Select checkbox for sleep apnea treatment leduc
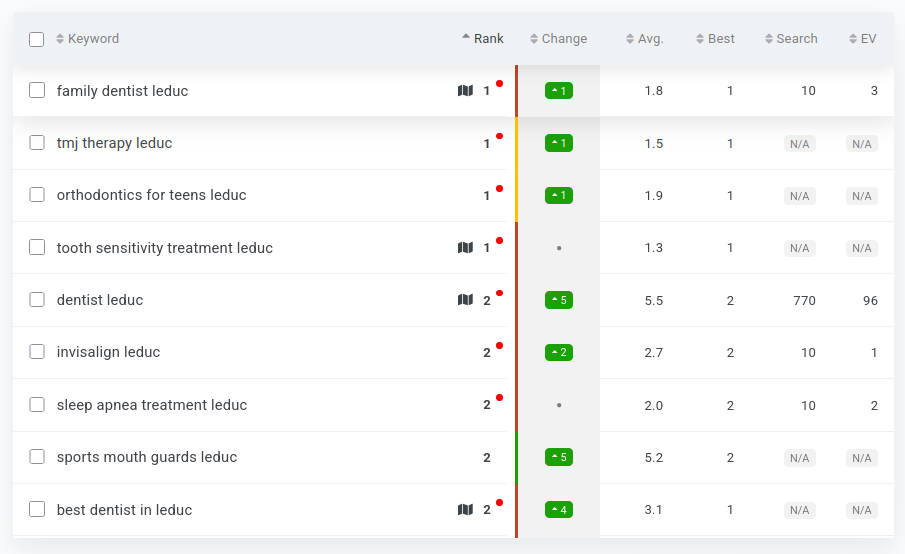Image resolution: width=905 pixels, height=554 pixels. click(37, 405)
